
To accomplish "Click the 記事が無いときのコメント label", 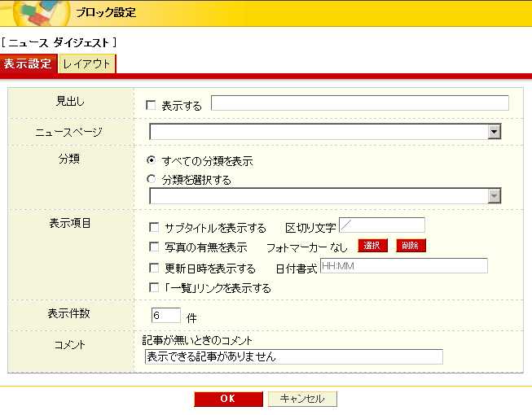I will coord(197,340).
